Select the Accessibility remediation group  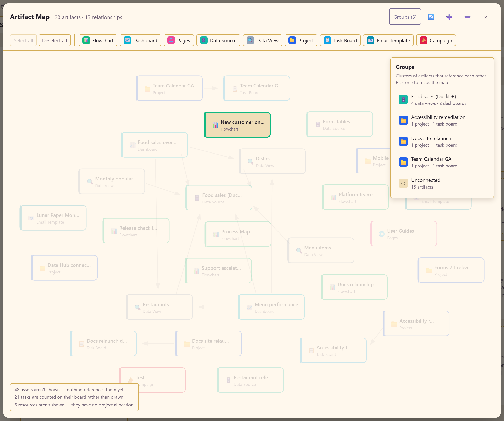pos(442,120)
